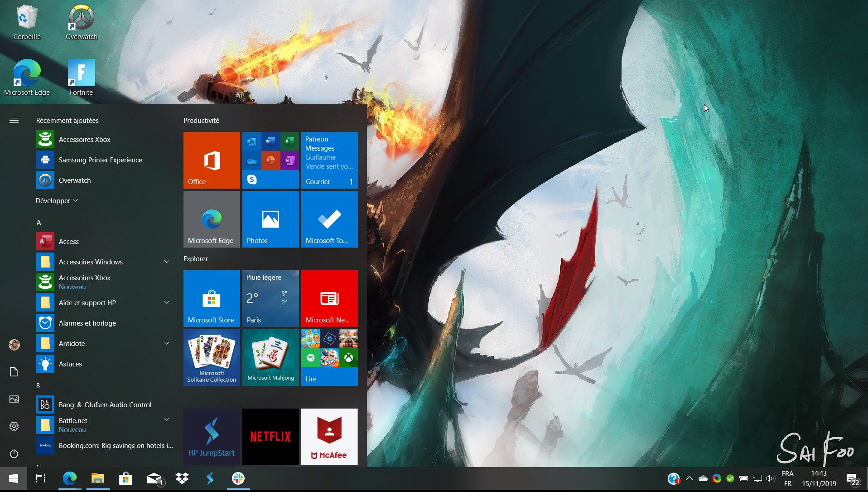Launch the Netflix tile

tap(270, 437)
